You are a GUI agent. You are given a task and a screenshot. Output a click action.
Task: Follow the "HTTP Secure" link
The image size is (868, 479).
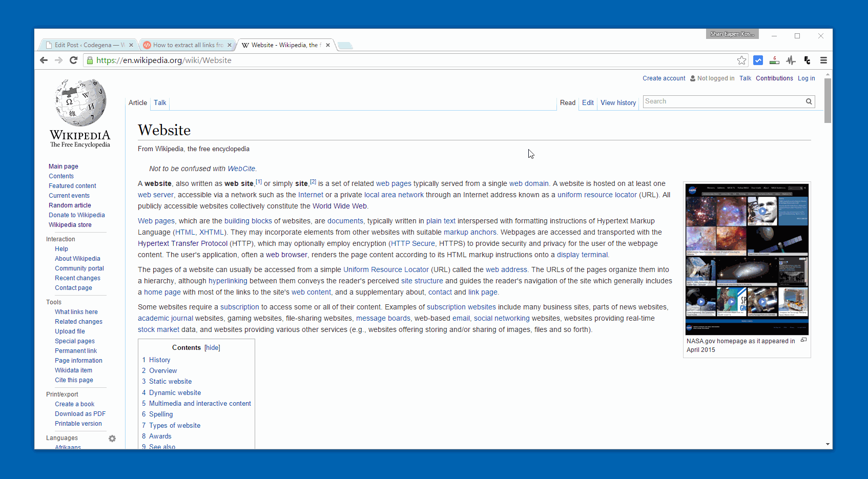coord(413,244)
